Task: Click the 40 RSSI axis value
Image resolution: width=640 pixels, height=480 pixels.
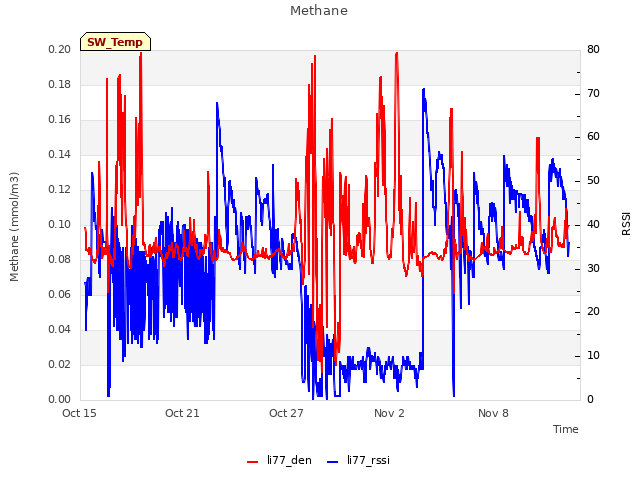Action: tap(593, 224)
